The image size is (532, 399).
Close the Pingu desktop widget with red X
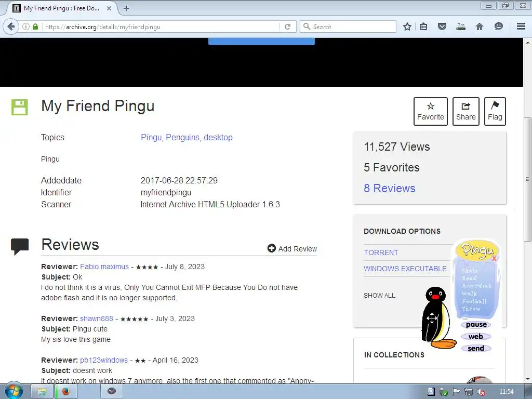pos(495,259)
